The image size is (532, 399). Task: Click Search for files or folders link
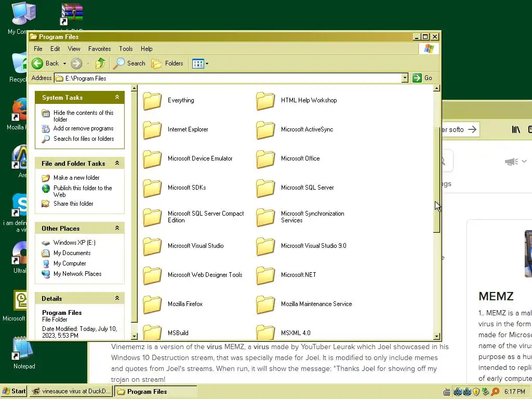pyautogui.click(x=84, y=139)
